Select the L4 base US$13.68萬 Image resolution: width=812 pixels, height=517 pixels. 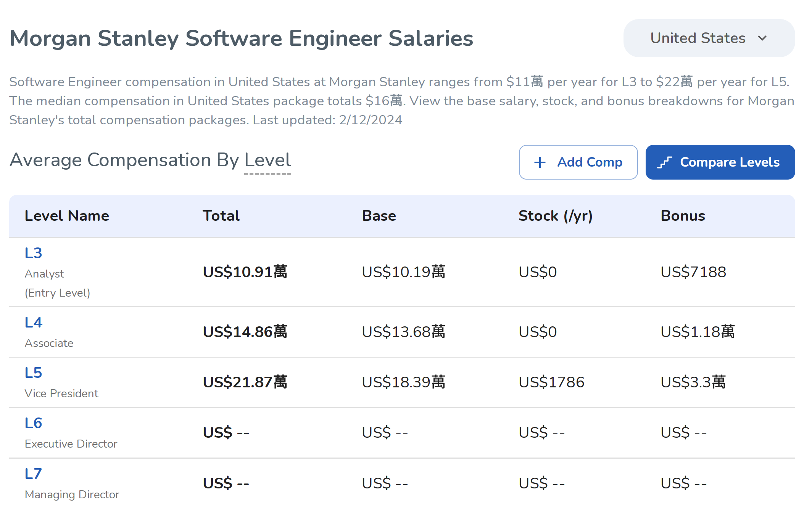404,332
